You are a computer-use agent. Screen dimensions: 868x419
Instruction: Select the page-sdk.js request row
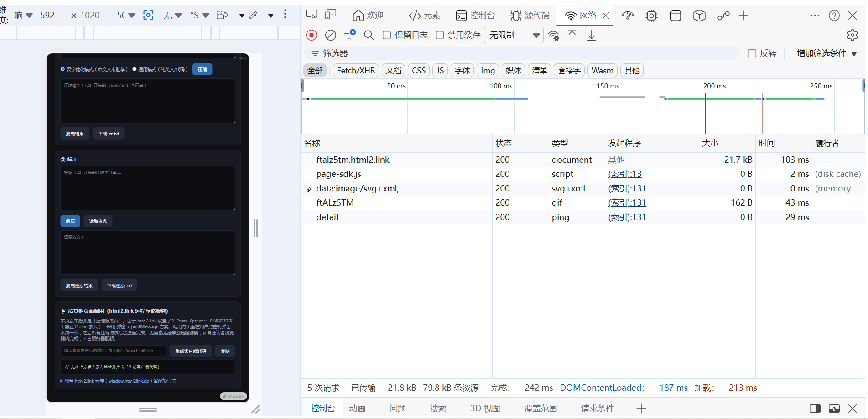pos(583,174)
